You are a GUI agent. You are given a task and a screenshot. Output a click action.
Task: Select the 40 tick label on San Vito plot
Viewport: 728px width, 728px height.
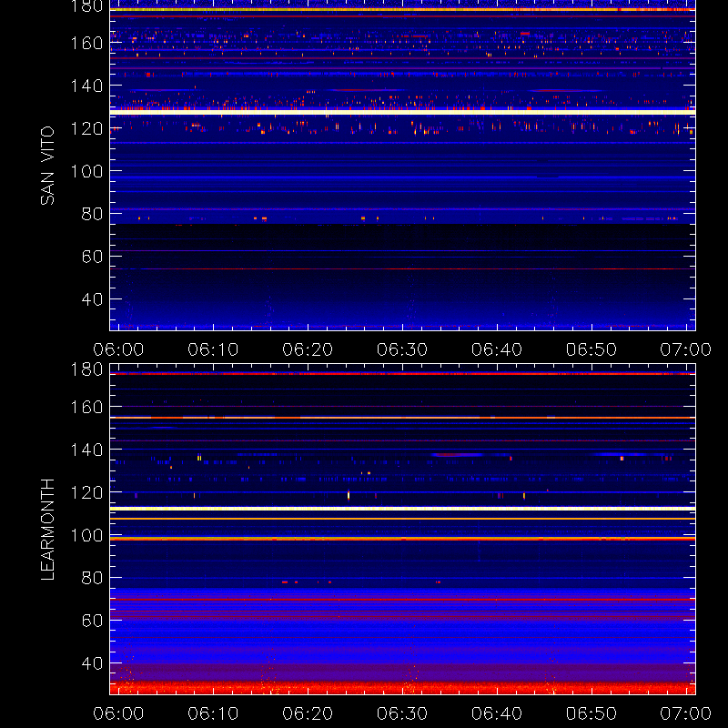click(x=93, y=299)
